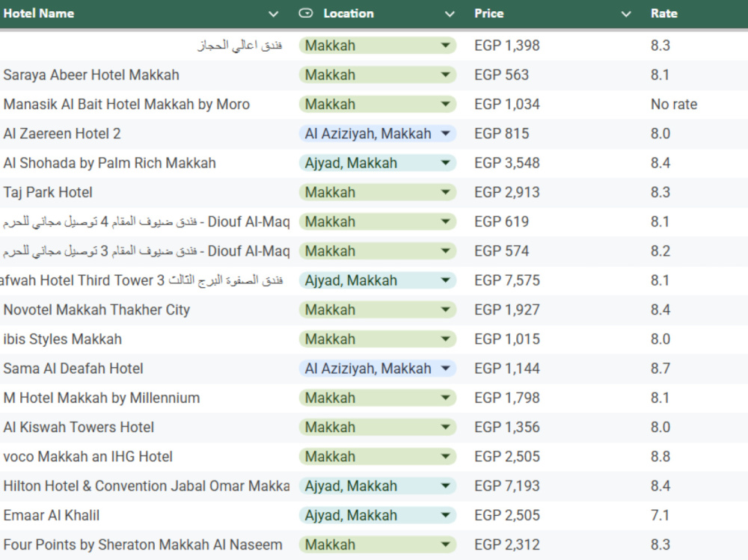
Task: Select price cell EGP 7,575
Action: [x=507, y=280]
